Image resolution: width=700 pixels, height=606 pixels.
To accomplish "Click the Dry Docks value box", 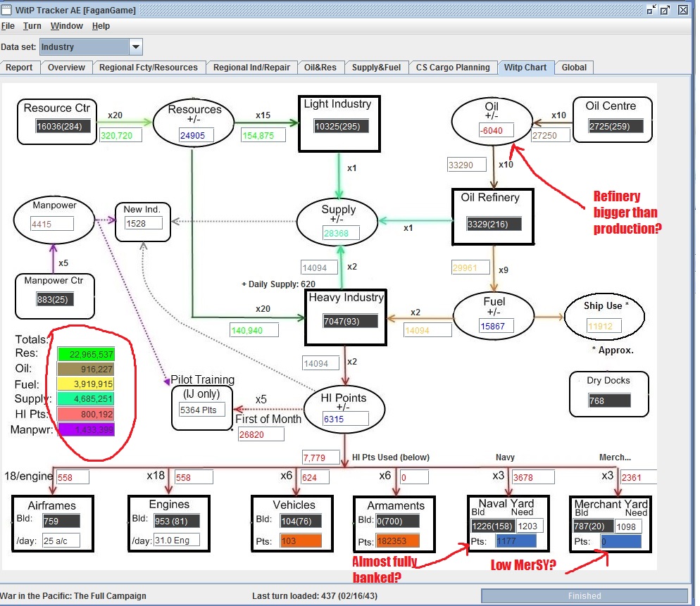I will pos(609,400).
